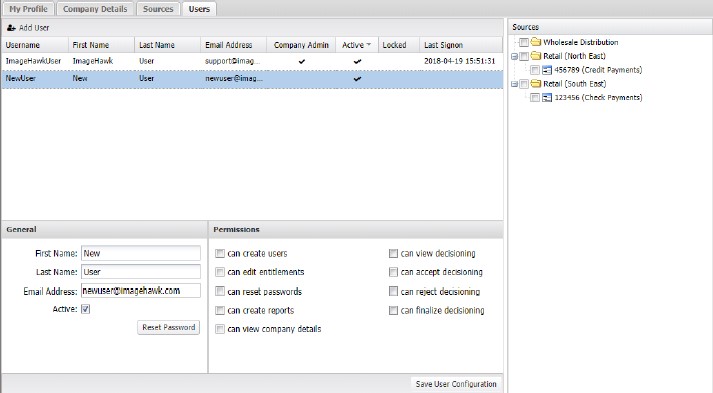Screen dimensions: 713x393
Task: Click the 2018-04-19 15:51:31 last signon value
Action: click(x=460, y=61)
